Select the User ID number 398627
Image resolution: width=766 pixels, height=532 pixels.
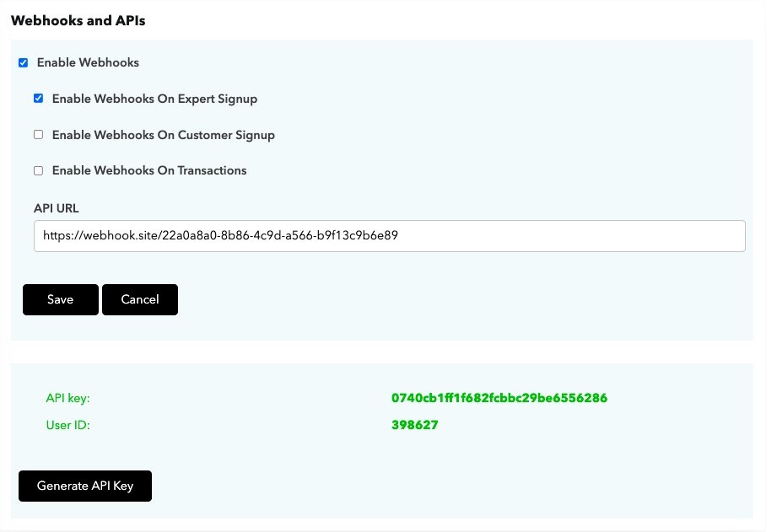pos(415,425)
